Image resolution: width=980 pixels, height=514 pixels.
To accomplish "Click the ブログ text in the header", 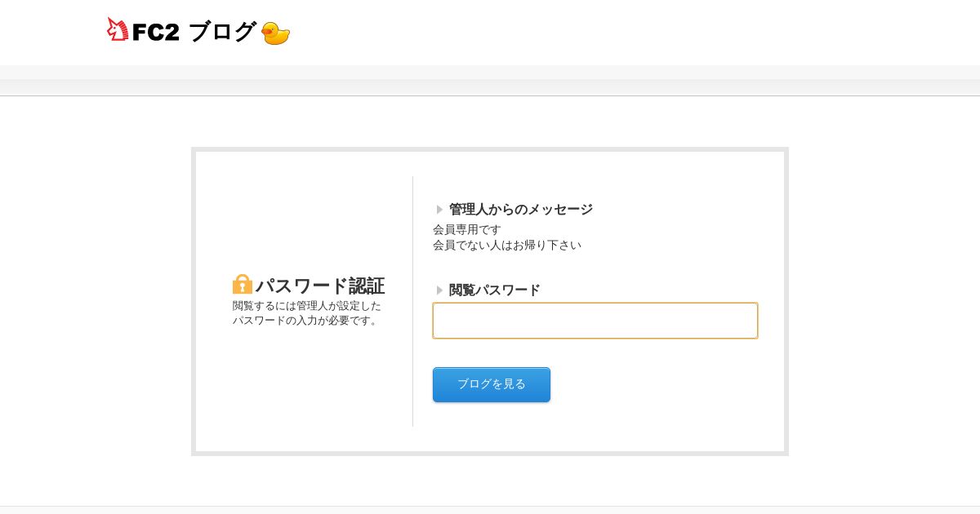I will point(222,32).
